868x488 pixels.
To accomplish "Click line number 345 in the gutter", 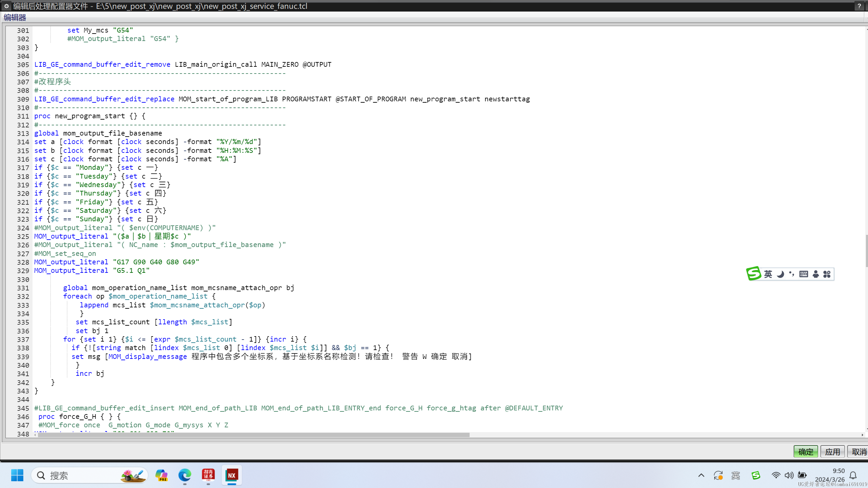I will coord(23,408).
